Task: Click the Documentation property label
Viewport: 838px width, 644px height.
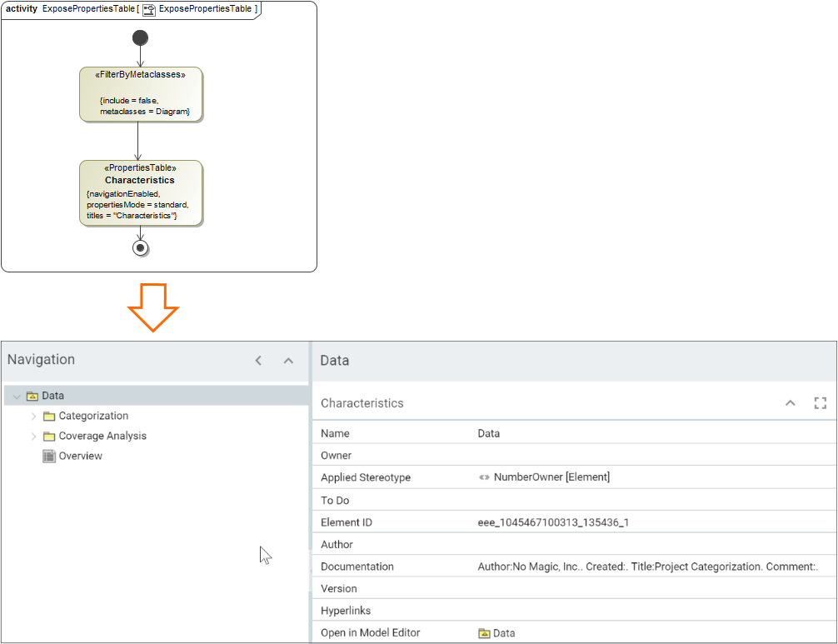Action: tap(357, 567)
